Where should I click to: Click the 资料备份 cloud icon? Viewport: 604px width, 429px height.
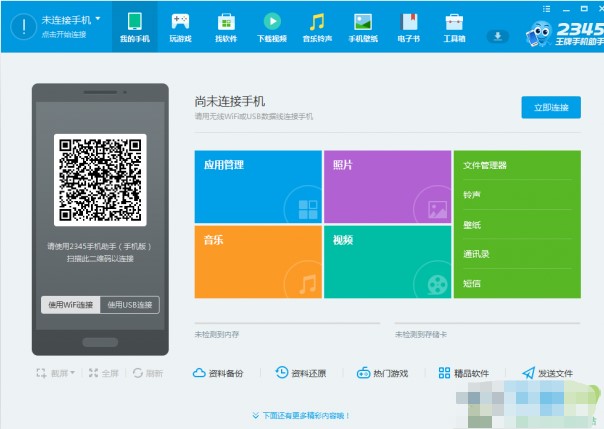(x=199, y=373)
